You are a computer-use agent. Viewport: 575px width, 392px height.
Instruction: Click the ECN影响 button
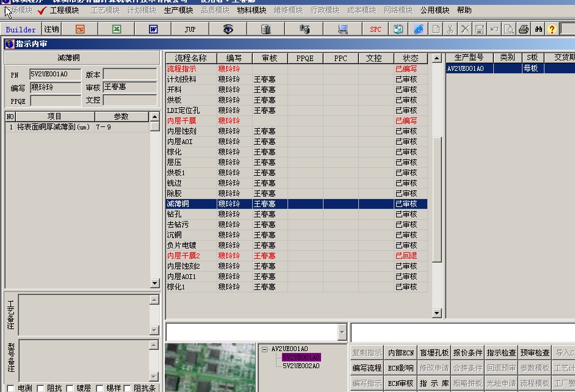(401, 368)
